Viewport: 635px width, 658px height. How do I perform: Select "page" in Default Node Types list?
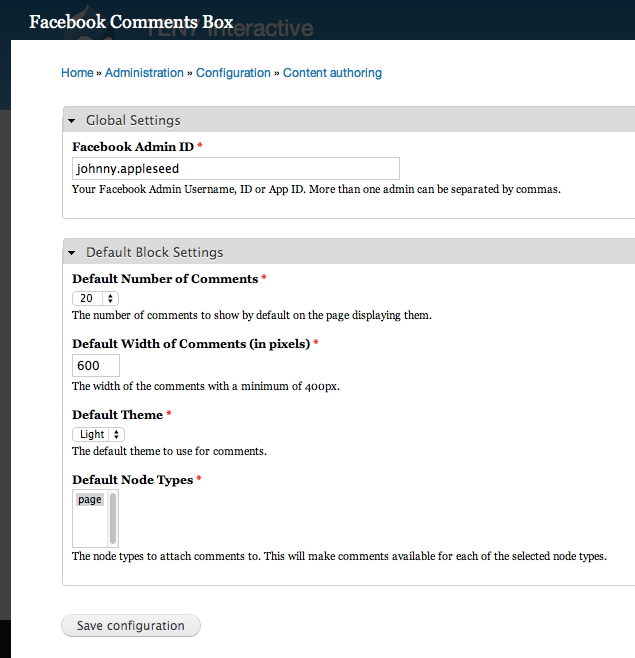pos(90,500)
